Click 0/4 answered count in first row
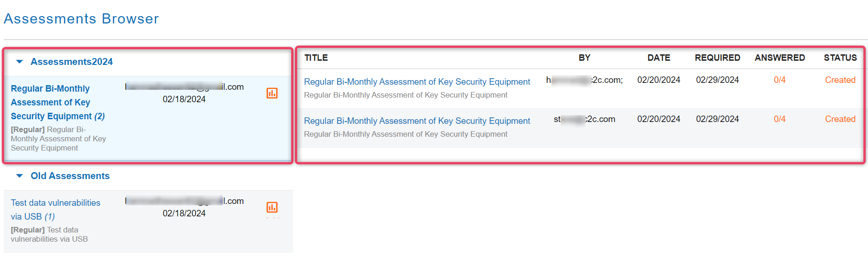 (780, 80)
